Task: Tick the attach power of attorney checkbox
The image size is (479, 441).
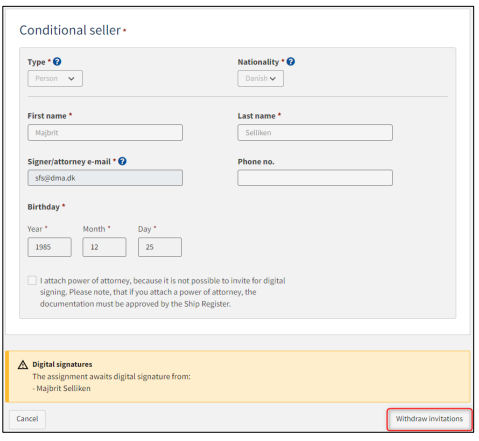Action: point(32,280)
